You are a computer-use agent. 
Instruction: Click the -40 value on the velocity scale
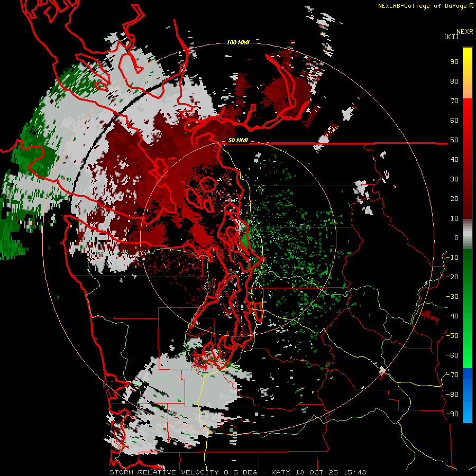pos(452,316)
